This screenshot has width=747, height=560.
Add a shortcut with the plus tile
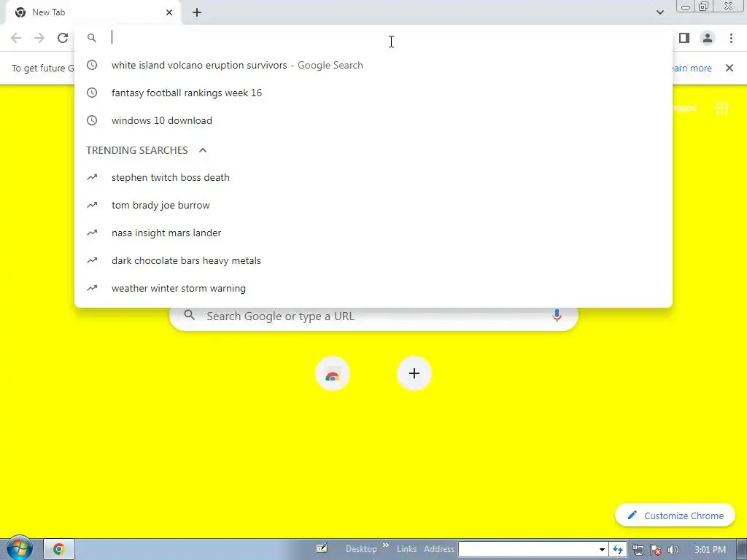414,374
